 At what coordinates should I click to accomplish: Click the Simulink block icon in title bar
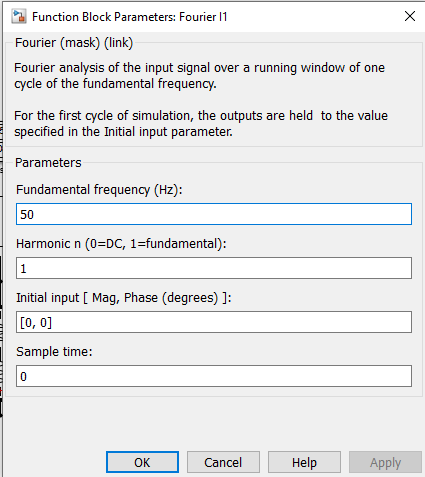click(x=19, y=16)
